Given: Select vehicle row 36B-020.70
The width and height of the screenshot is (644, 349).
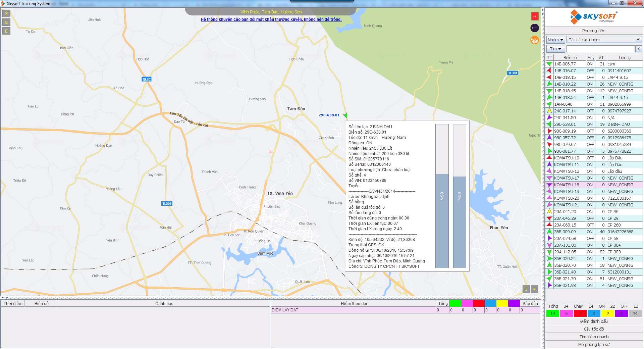Looking at the screenshot, I should coord(594,265).
